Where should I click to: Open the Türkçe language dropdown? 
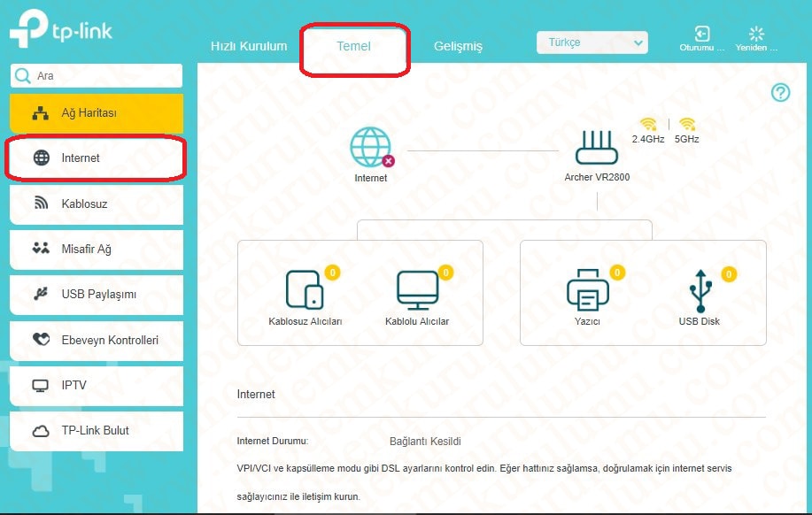point(592,42)
